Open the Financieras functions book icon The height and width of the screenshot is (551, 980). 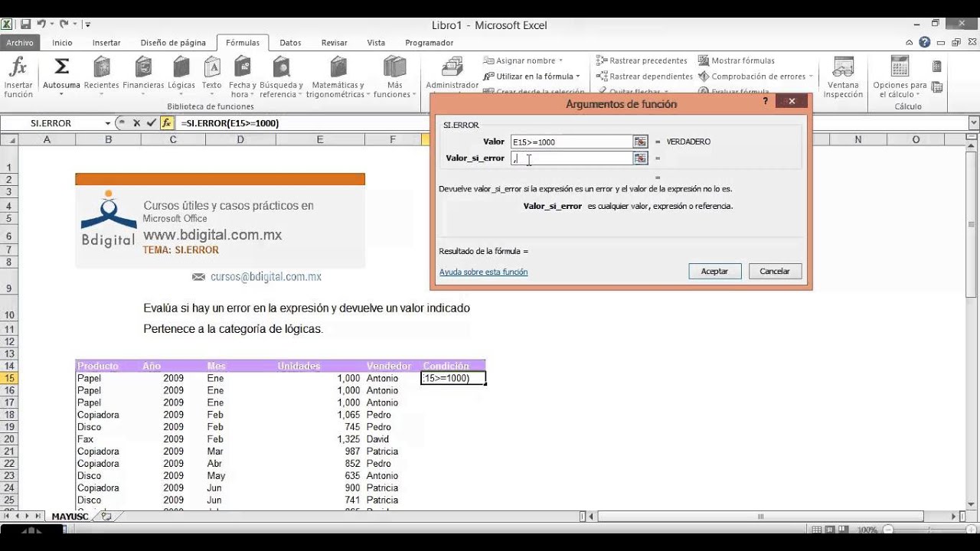[143, 67]
